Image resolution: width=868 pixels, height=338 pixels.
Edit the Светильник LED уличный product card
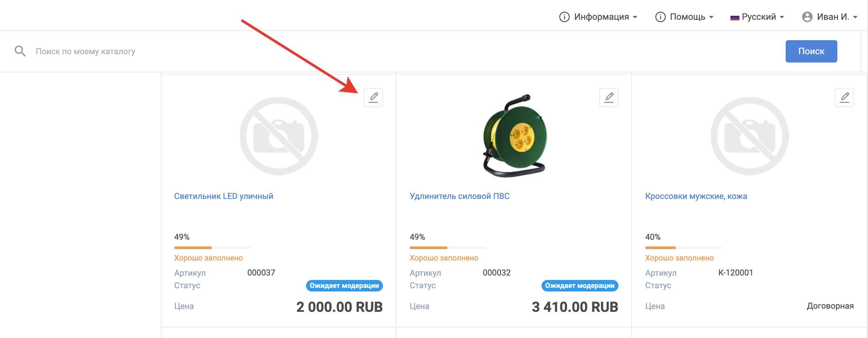(x=373, y=98)
